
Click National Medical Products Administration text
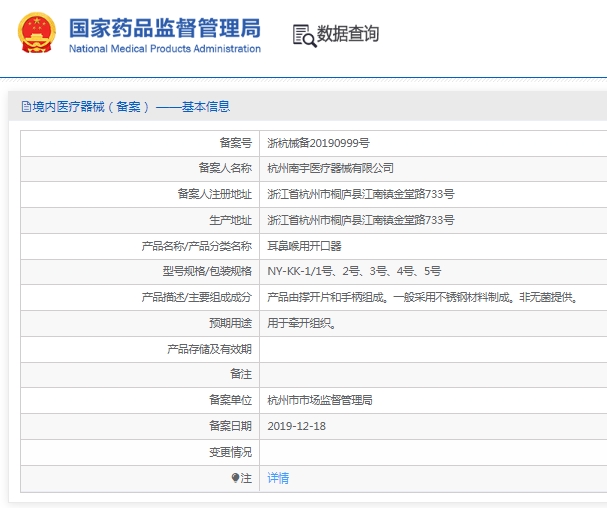[x=165, y=49]
